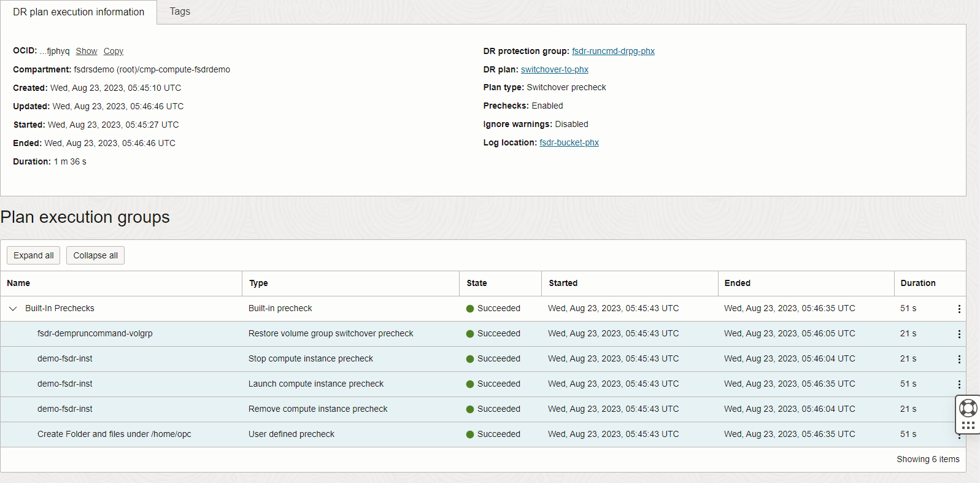Click the Plan type value 'Switchover precheck'
The height and width of the screenshot is (483, 980).
(x=566, y=87)
